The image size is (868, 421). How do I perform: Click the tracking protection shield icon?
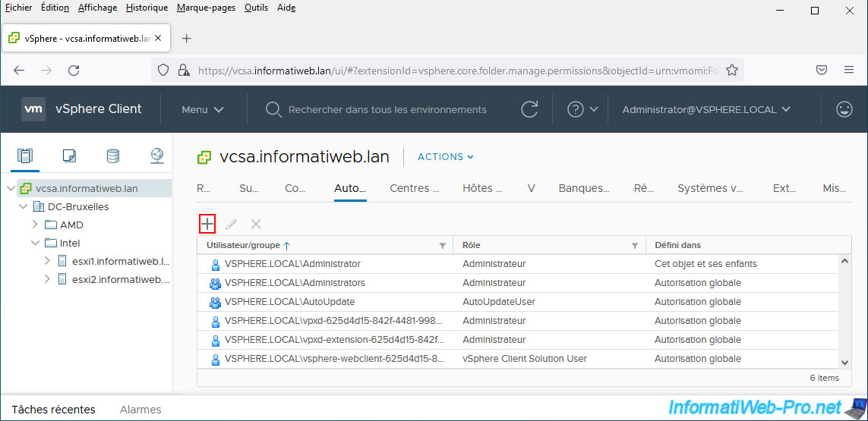pyautogui.click(x=163, y=71)
